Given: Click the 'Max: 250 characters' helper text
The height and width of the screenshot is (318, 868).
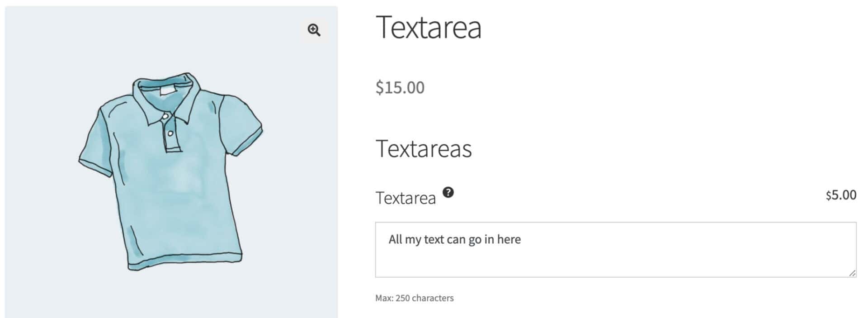Looking at the screenshot, I should click(x=414, y=298).
